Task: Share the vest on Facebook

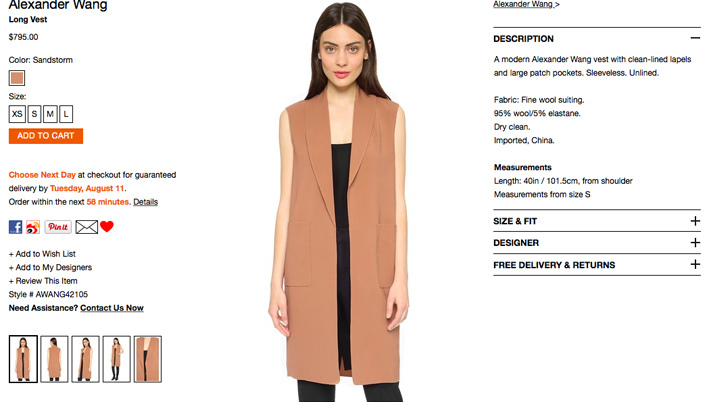Action: [15, 227]
